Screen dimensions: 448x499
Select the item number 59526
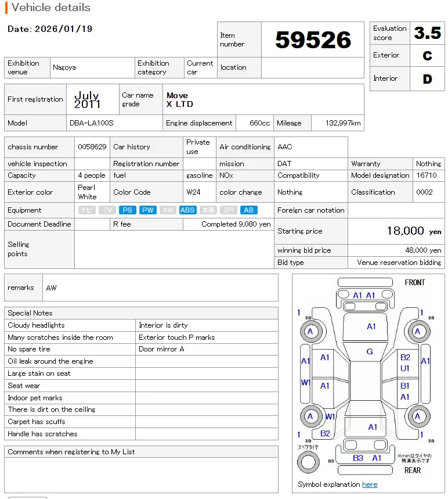pos(313,40)
